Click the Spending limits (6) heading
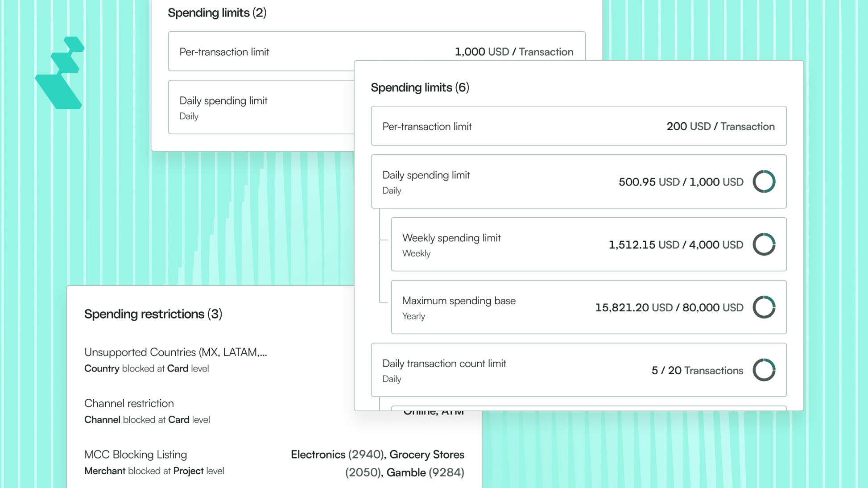Image resolution: width=868 pixels, height=488 pixels. point(420,87)
